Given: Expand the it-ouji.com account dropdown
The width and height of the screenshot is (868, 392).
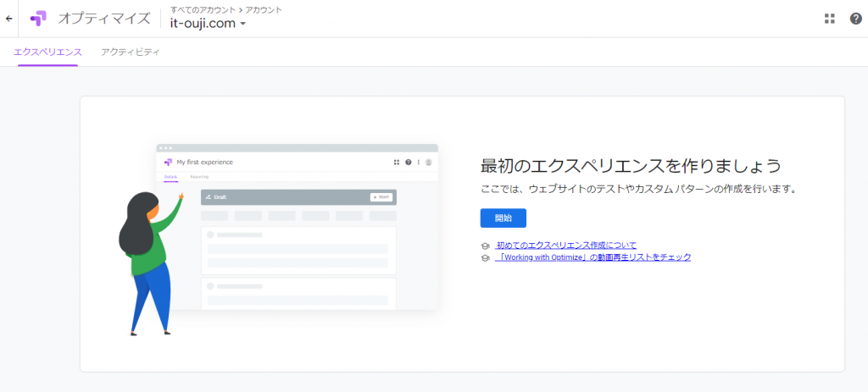Looking at the screenshot, I should (209, 23).
